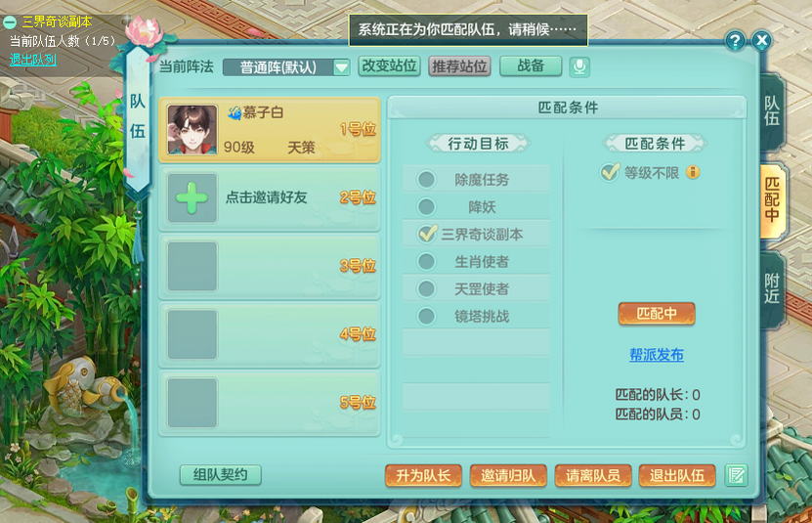
Task: Collapse 三界奇谈副本 tracker with minus icon
Action: pyautogui.click(x=10, y=22)
